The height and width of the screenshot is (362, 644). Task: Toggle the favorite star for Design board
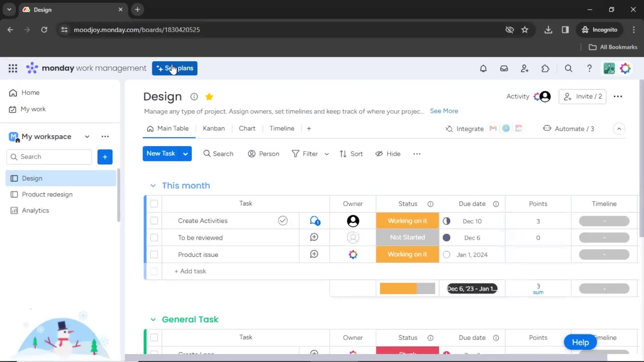tap(209, 97)
